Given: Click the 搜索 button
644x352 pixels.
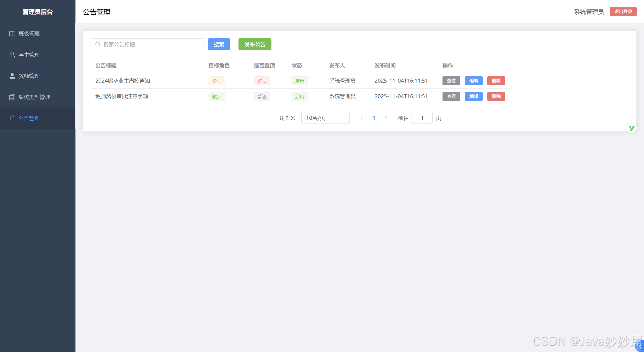Looking at the screenshot, I should click(219, 44).
